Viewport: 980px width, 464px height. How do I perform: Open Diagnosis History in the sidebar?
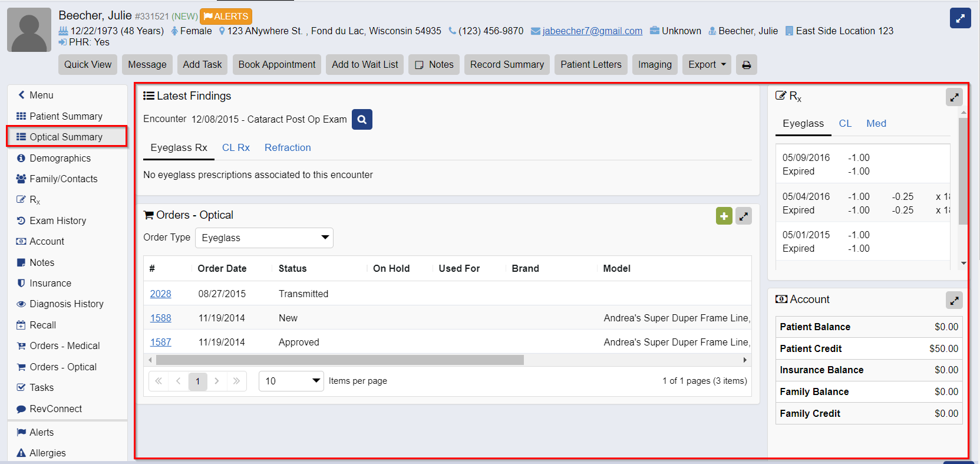(x=66, y=304)
